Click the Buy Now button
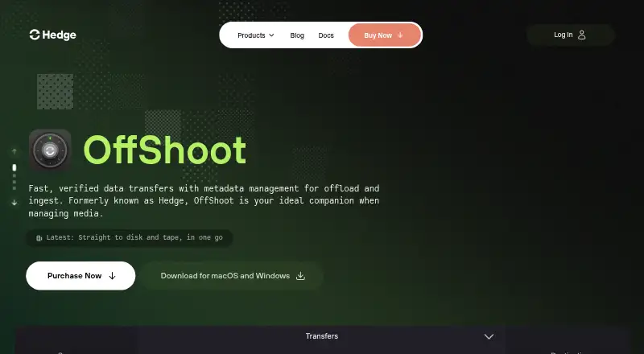Image resolution: width=644 pixels, height=354 pixels. click(385, 35)
